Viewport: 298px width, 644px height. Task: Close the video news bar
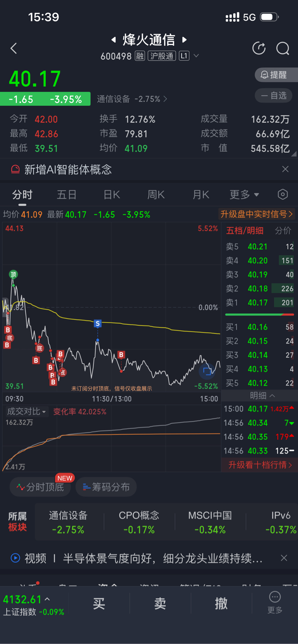284,558
